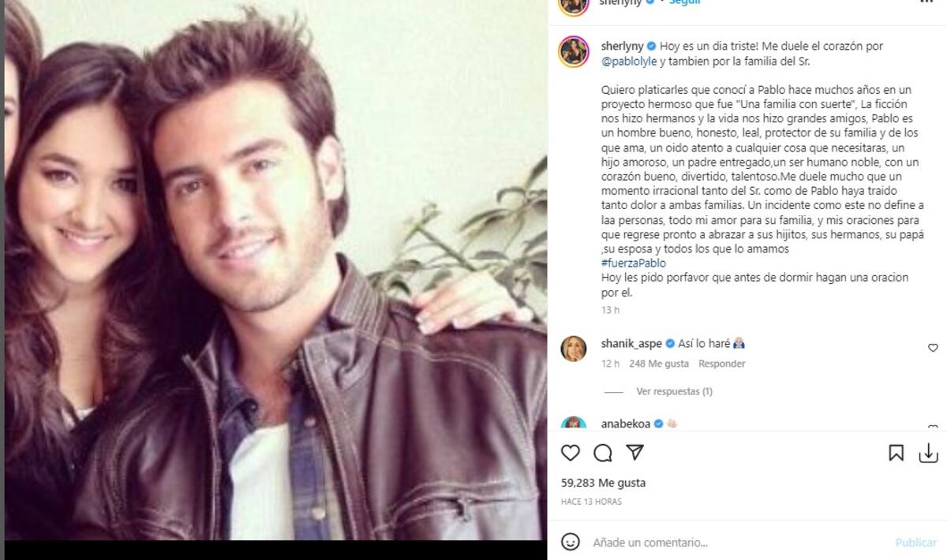Click Publicar to post comment
The height and width of the screenshot is (560, 947).
915,543
